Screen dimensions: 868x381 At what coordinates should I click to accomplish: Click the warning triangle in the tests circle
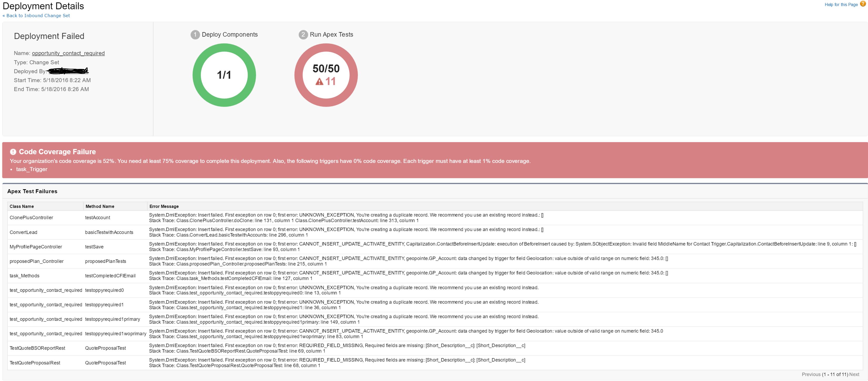coord(319,82)
